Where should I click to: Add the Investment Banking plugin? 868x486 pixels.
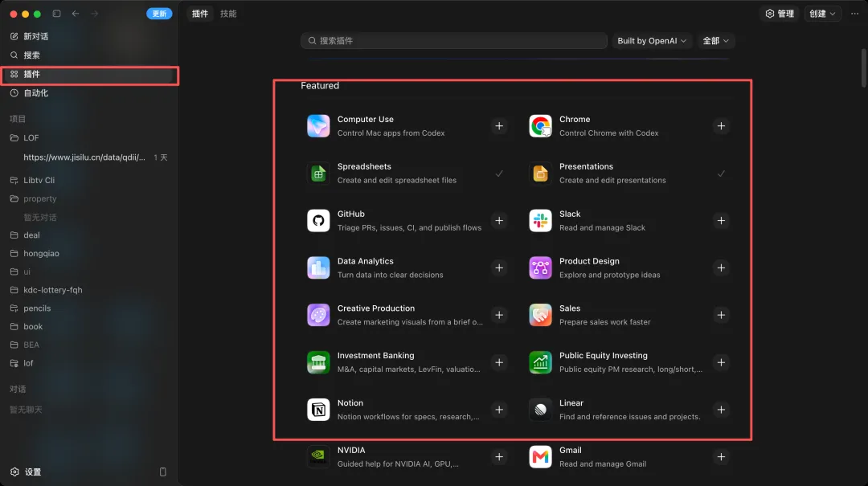tap(499, 362)
